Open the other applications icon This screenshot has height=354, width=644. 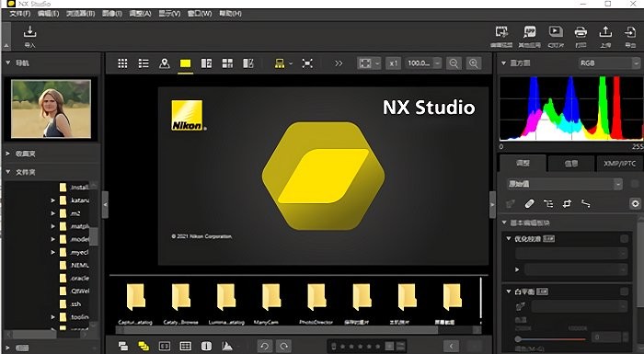(529, 32)
